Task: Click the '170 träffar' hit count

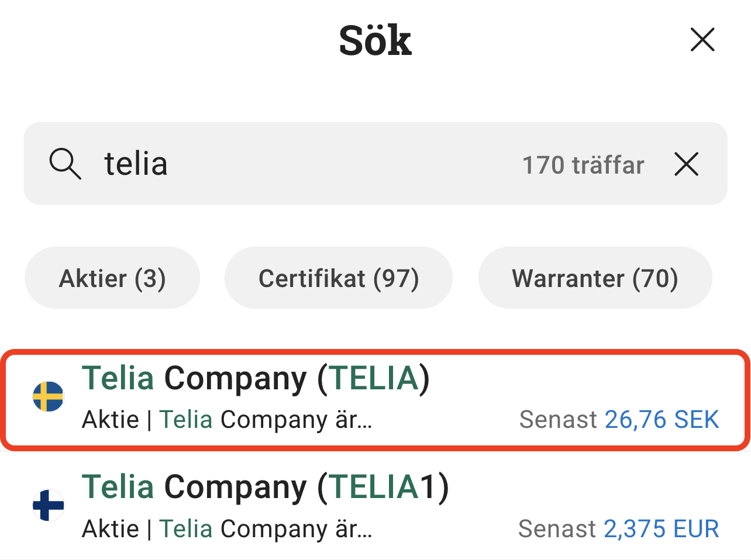Action: 583,165
